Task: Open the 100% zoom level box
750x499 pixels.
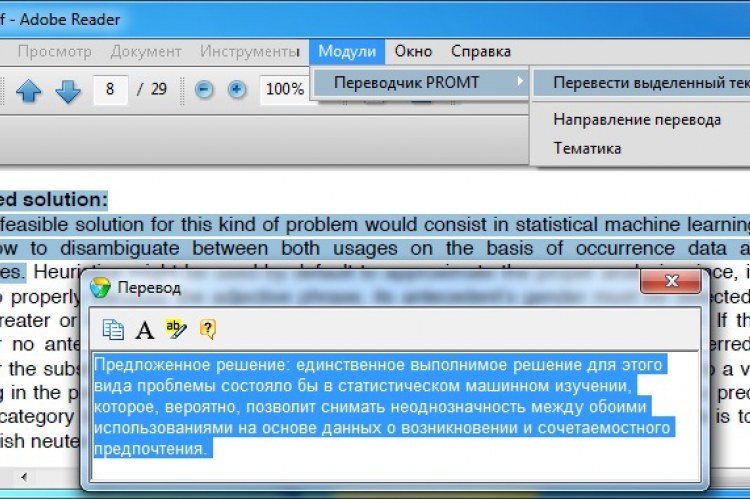Action: 285,89
